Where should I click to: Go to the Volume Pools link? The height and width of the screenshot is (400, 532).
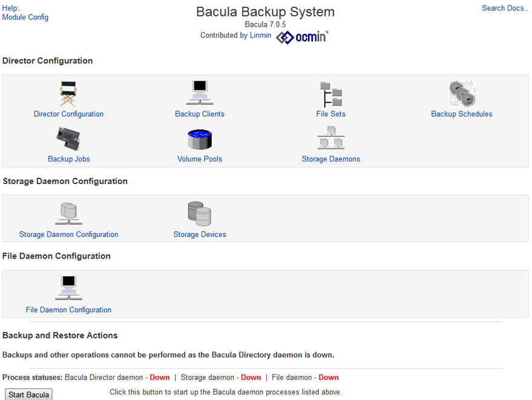pos(200,159)
